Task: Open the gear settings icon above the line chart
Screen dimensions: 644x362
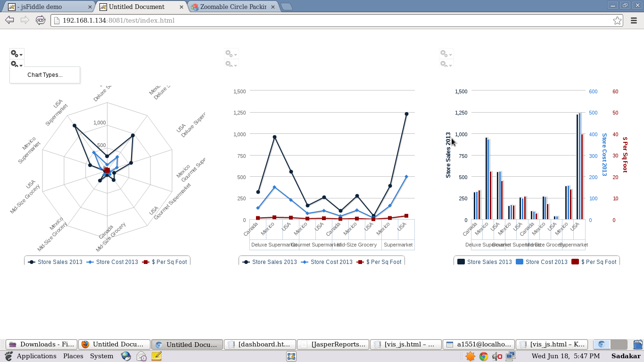Action: coord(229,53)
